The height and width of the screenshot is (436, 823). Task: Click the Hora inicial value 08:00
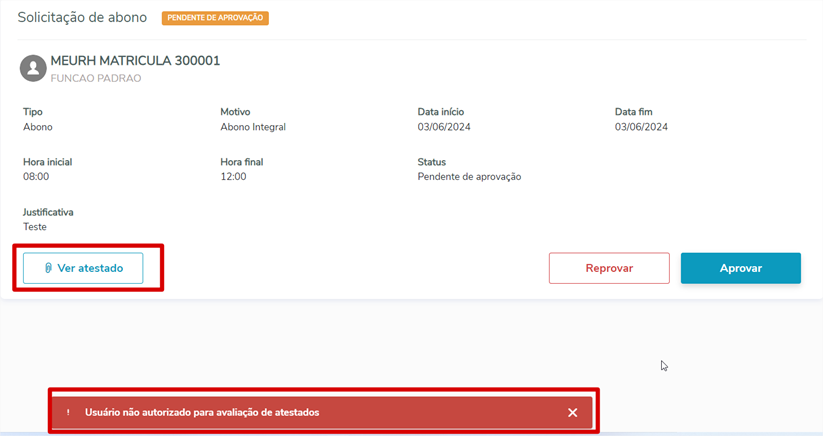coord(36,177)
